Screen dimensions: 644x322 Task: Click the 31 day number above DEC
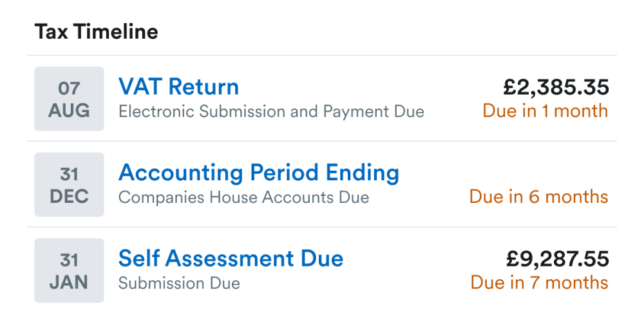[69, 175]
